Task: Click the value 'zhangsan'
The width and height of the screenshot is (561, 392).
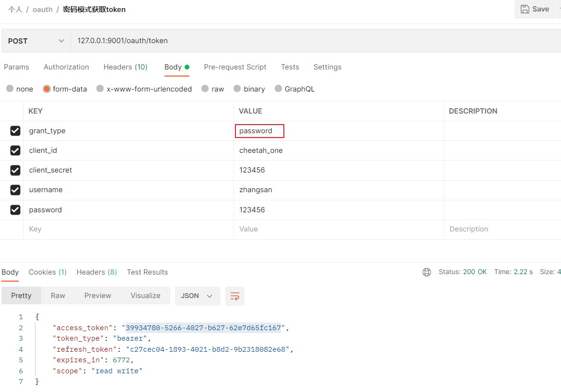Action: click(x=256, y=190)
